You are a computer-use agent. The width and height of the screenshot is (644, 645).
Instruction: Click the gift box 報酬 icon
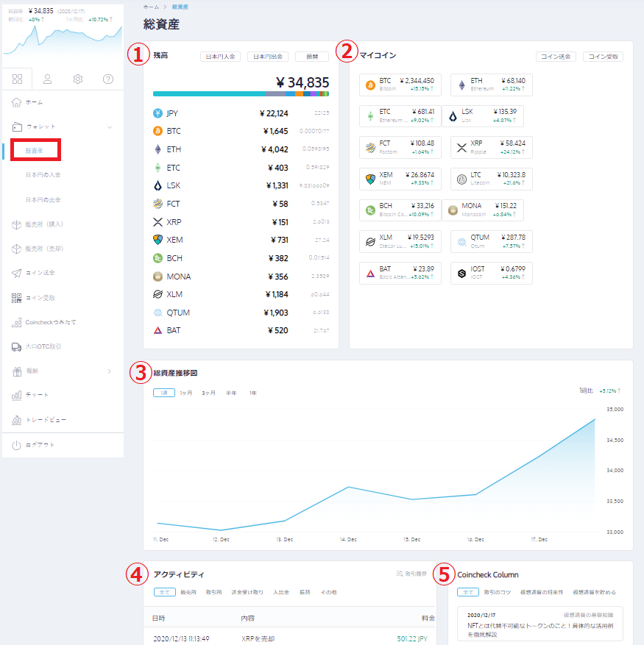[17, 371]
